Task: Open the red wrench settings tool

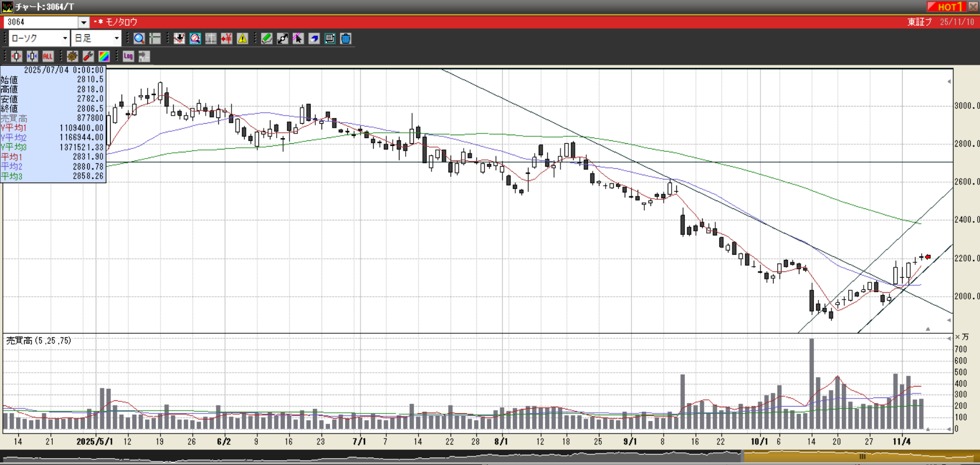Action: point(88,56)
